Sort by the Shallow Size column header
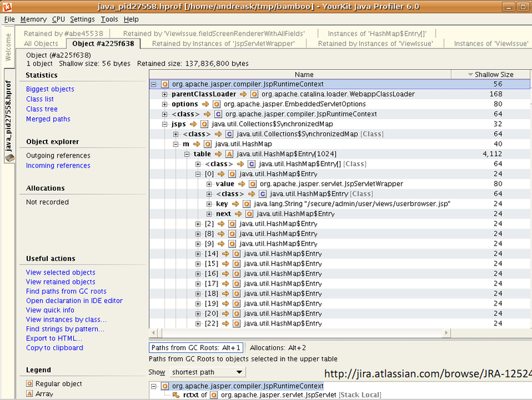 pyautogui.click(x=493, y=74)
